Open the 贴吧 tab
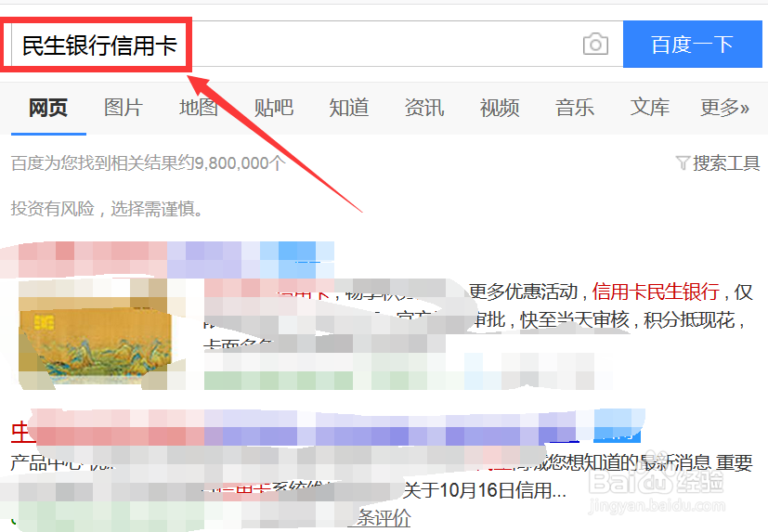 point(273,108)
